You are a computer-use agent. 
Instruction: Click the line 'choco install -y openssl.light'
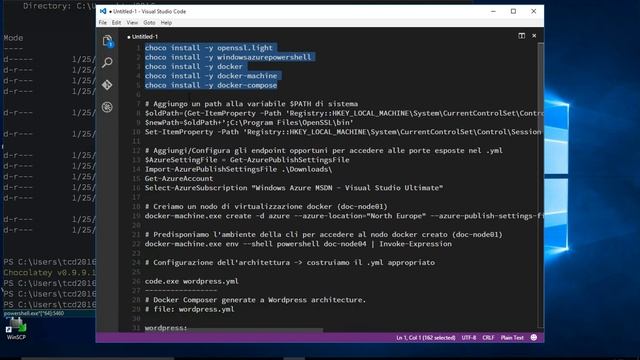click(x=209, y=48)
